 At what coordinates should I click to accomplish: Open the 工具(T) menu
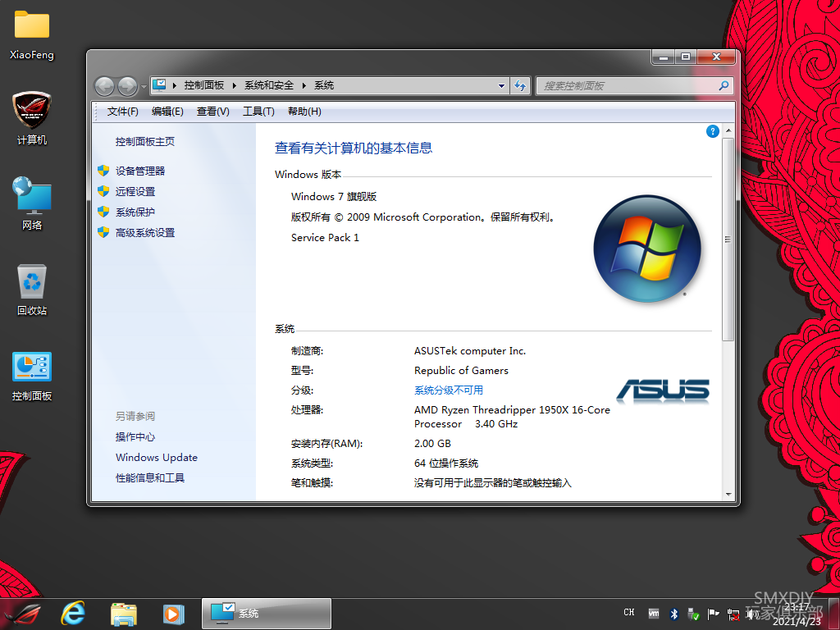click(x=258, y=112)
